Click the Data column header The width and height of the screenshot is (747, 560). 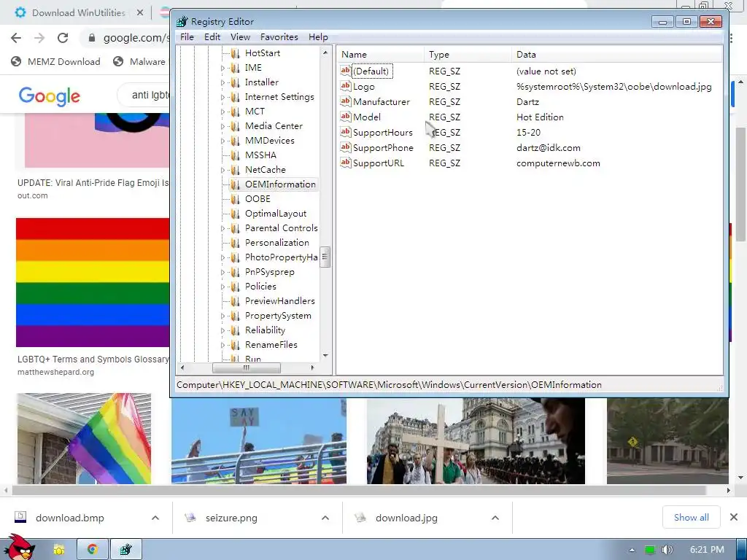pos(617,54)
